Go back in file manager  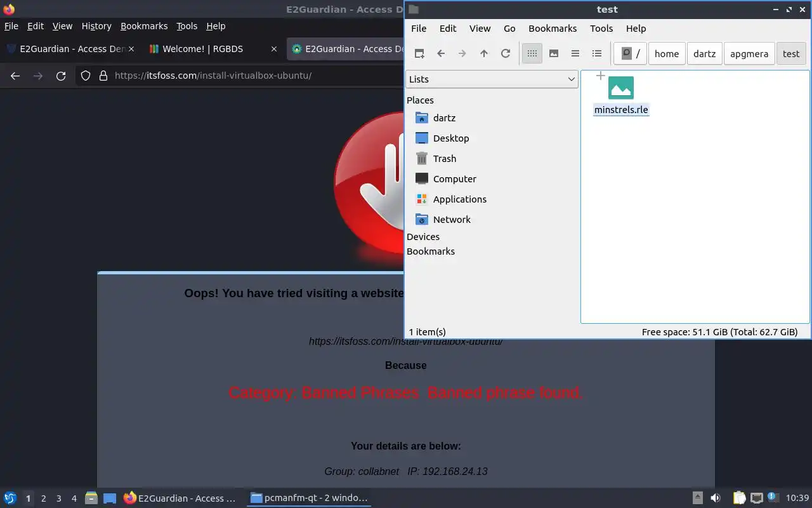(441, 54)
